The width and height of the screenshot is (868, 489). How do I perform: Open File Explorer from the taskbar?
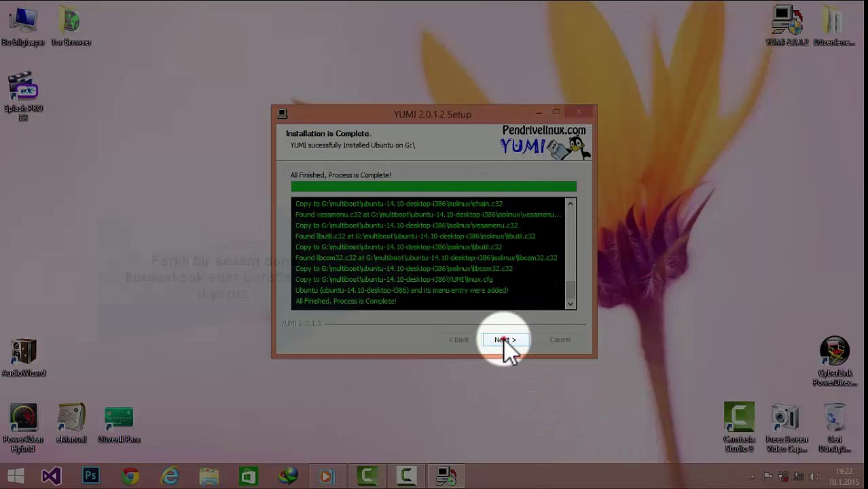209,476
